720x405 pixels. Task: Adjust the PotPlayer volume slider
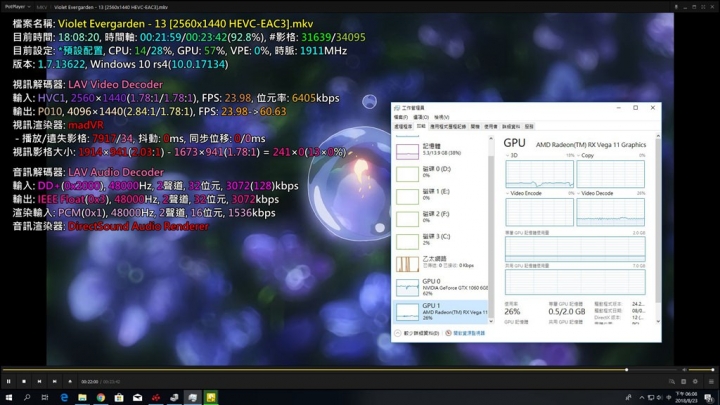pyautogui.click(x=701, y=370)
